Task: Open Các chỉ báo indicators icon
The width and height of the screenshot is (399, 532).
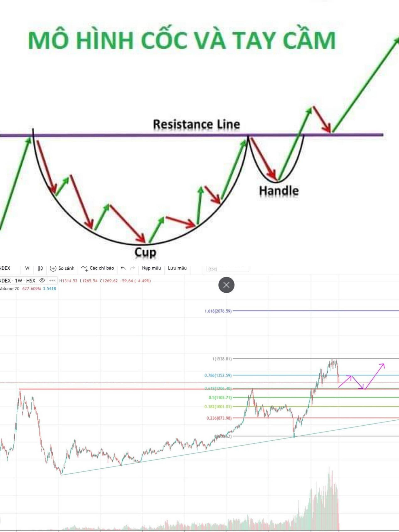Action: [x=84, y=268]
